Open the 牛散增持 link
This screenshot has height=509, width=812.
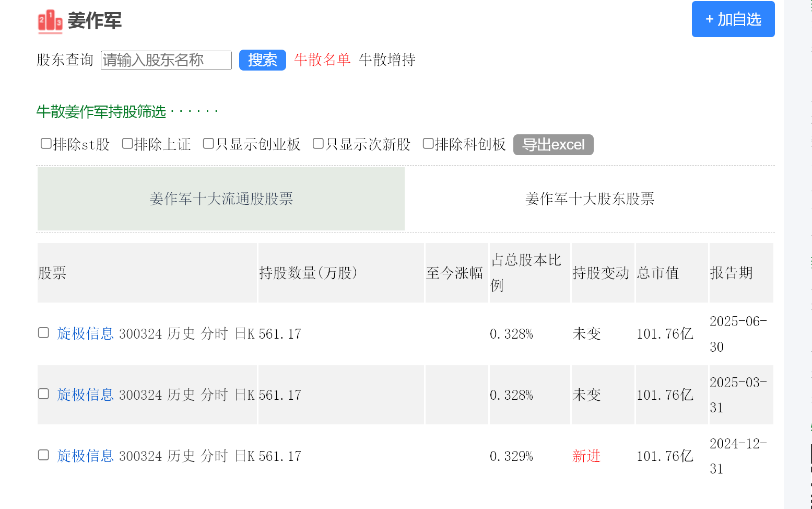pyautogui.click(x=387, y=60)
